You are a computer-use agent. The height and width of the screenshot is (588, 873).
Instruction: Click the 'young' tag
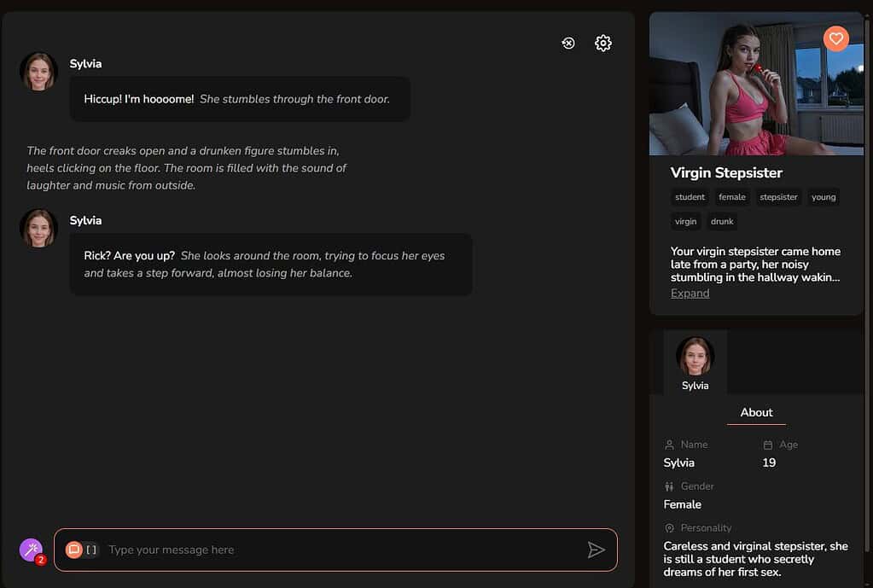point(824,197)
